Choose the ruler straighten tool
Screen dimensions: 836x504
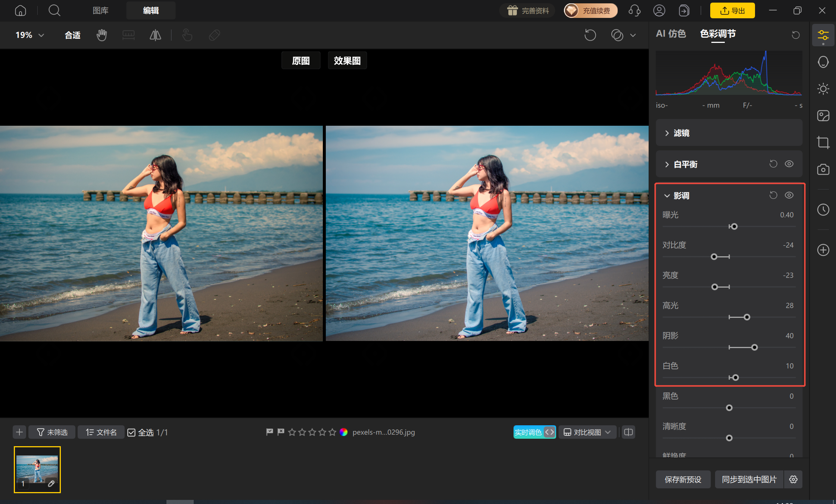pyautogui.click(x=128, y=35)
